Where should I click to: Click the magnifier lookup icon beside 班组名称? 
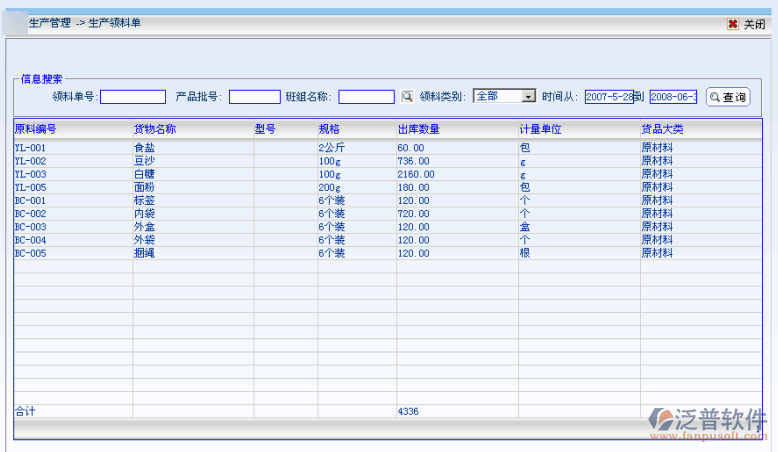point(407,97)
